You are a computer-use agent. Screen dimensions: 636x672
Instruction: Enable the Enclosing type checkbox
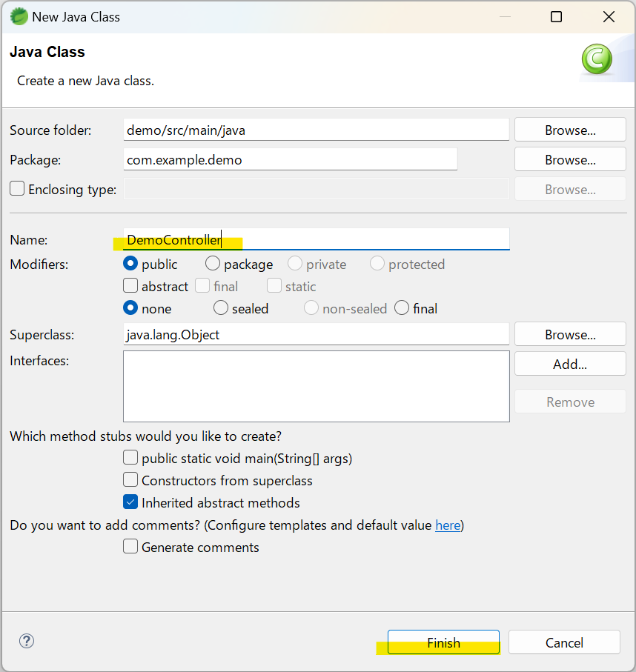tap(16, 188)
